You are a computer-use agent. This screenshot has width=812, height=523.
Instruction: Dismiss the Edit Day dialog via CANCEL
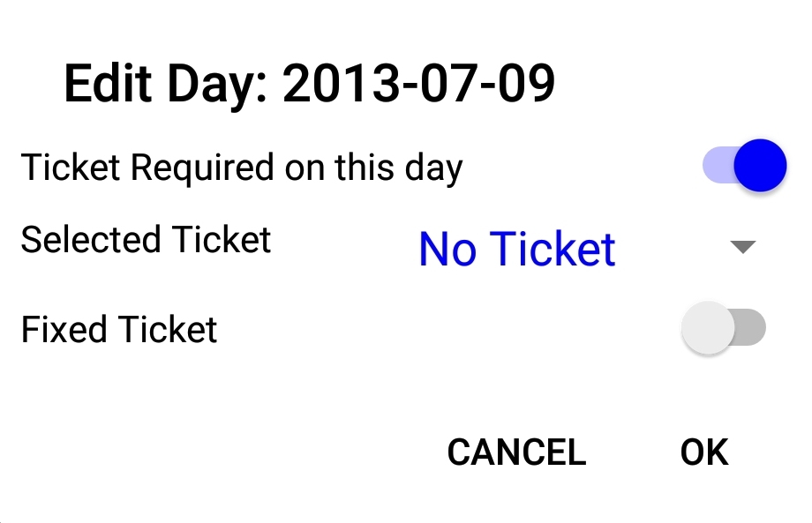coord(516,452)
